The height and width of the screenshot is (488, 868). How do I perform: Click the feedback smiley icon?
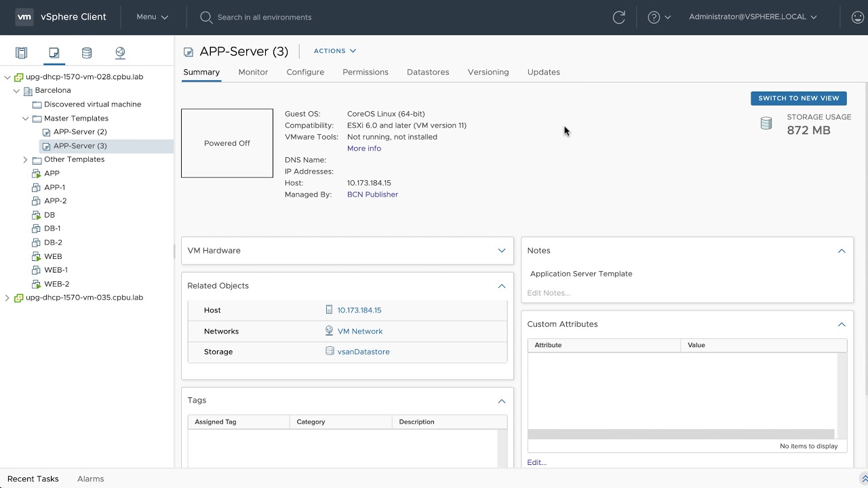click(x=857, y=17)
